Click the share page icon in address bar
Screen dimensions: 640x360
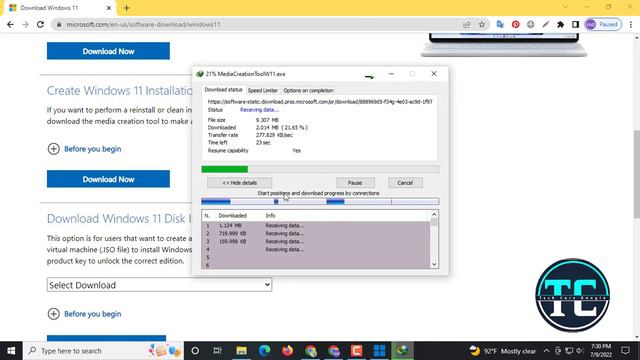tap(467, 24)
